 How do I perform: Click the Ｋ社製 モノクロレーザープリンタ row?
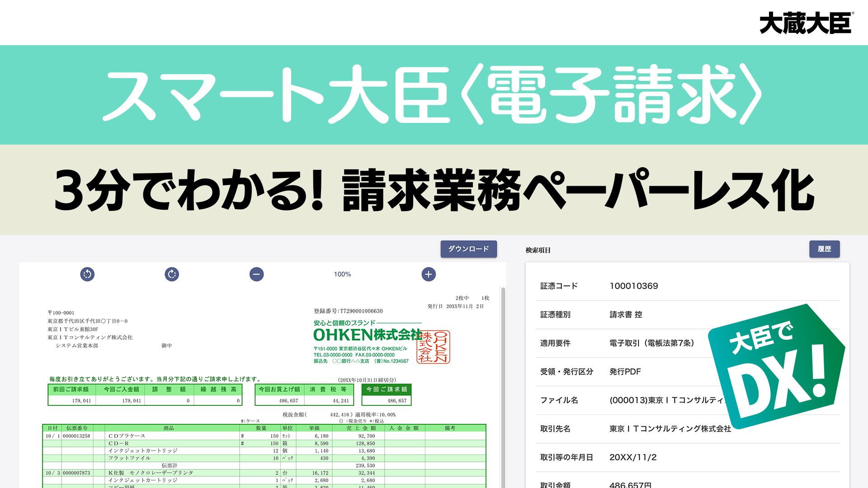coord(264,473)
